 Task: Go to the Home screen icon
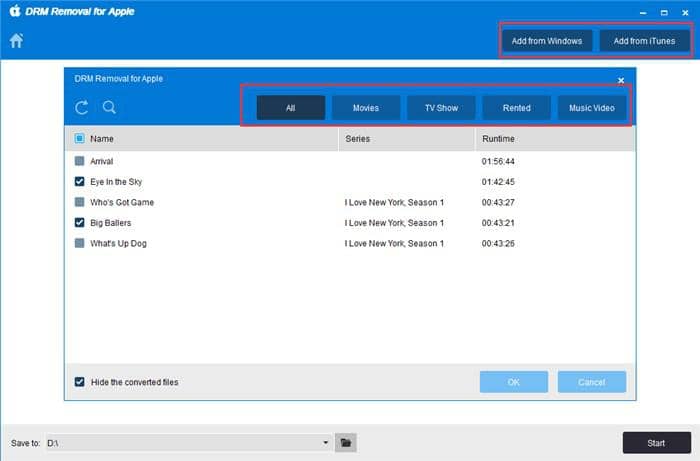(x=17, y=41)
